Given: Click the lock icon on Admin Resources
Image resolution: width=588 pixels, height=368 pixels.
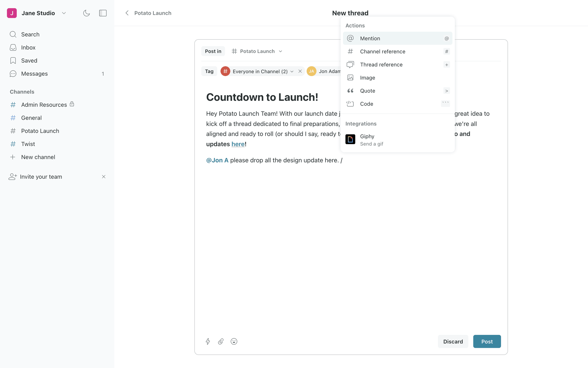Looking at the screenshot, I should [72, 104].
